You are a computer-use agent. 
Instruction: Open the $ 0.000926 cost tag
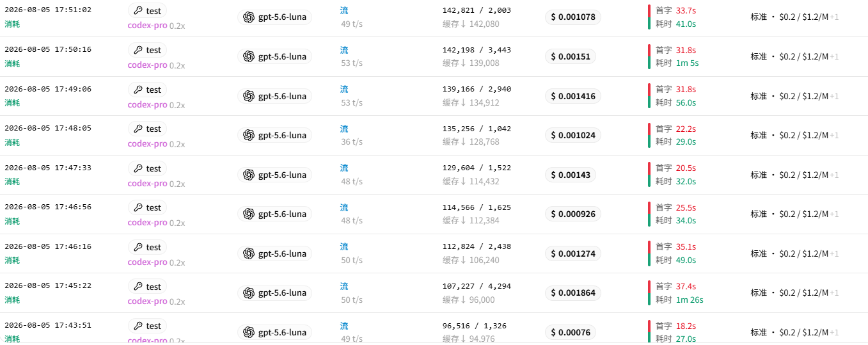point(573,214)
